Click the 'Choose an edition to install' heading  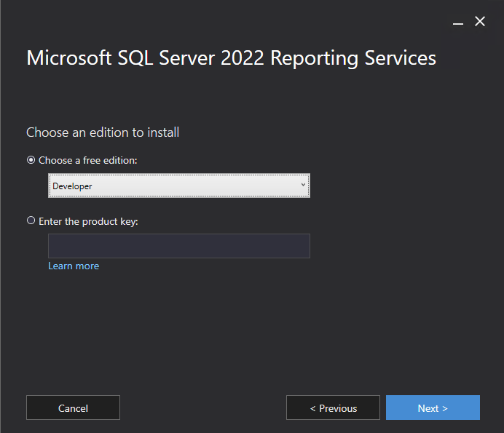tap(103, 132)
